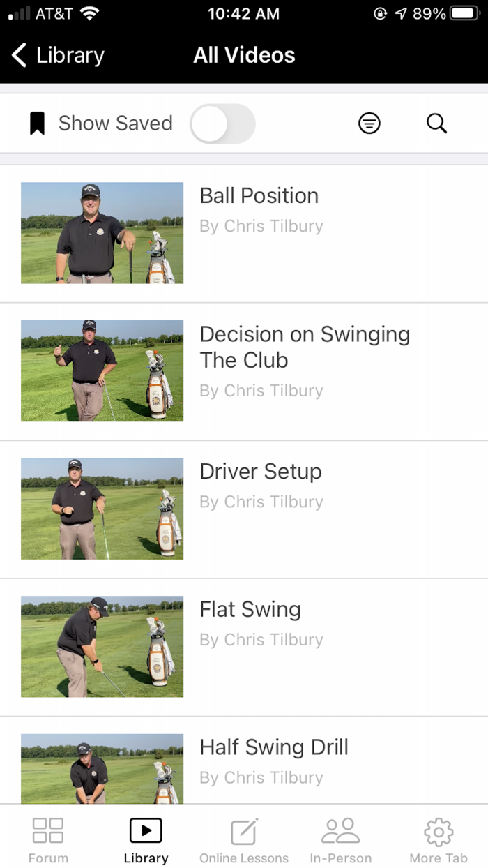The image size is (488, 868).
Task: Tap the bookmark icon beside Show Saved
Action: click(38, 123)
